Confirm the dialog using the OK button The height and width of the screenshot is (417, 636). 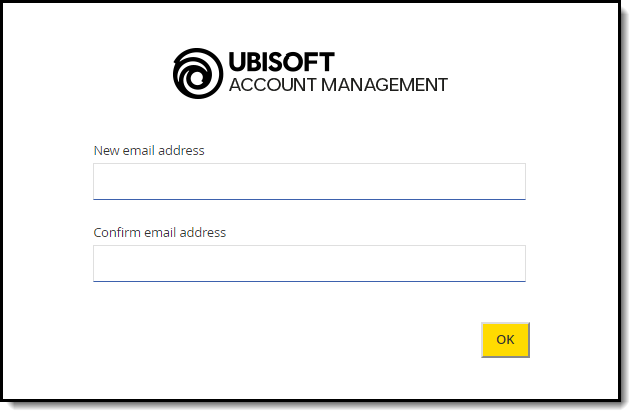[x=505, y=340]
